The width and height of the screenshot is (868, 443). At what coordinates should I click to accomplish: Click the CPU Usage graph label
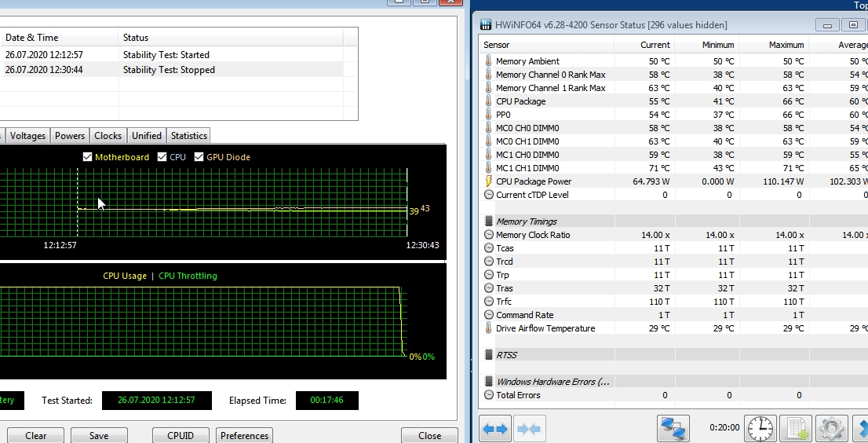125,276
